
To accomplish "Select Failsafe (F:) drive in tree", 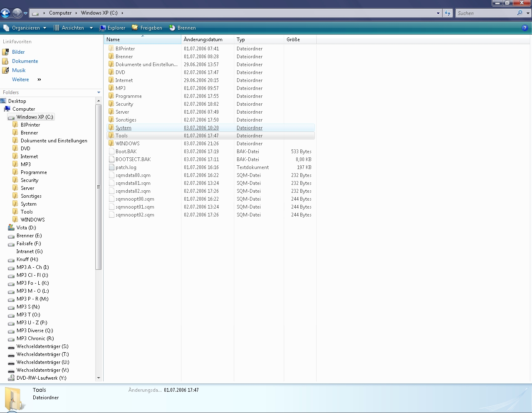I will tap(29, 244).
